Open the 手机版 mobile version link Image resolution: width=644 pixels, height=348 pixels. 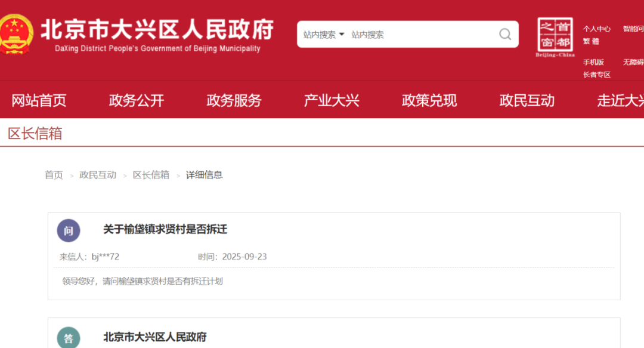pos(593,62)
